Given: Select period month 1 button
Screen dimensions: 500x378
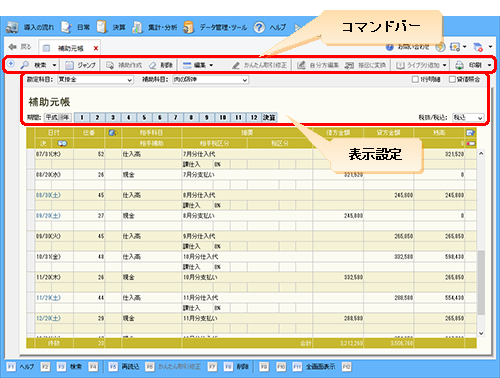Looking at the screenshot, I should click(82, 117).
